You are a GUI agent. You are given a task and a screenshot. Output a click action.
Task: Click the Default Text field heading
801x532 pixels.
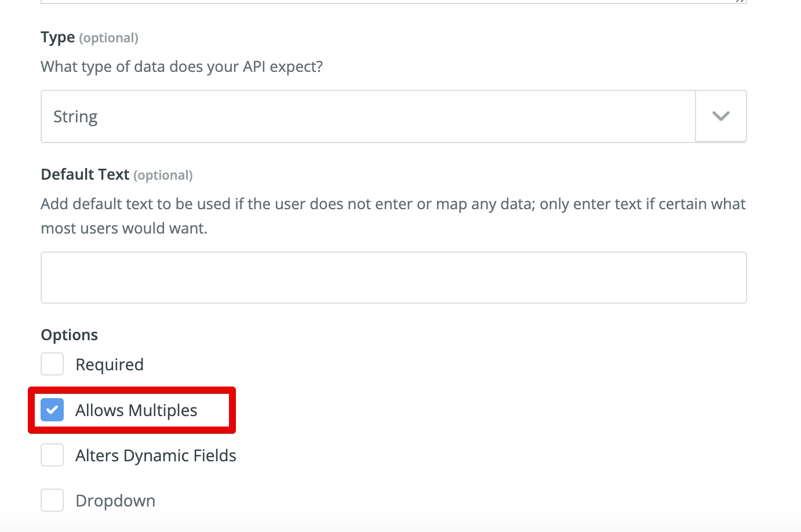(85, 174)
